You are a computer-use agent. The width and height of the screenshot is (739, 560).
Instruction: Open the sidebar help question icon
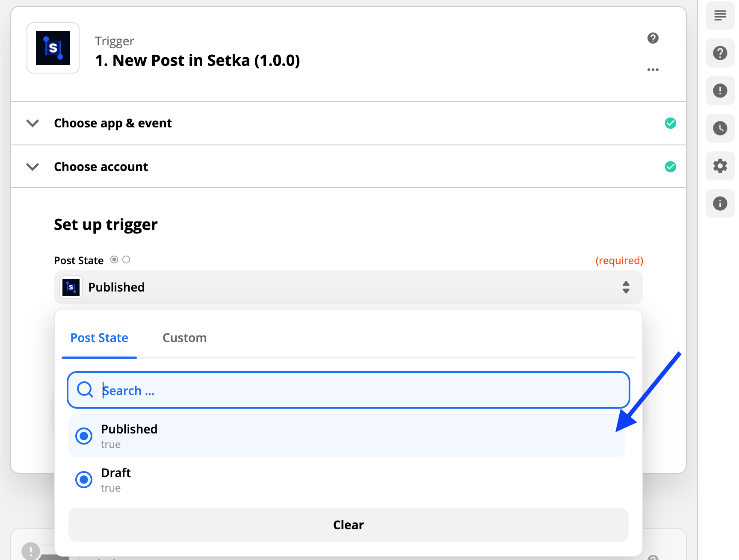pos(720,53)
